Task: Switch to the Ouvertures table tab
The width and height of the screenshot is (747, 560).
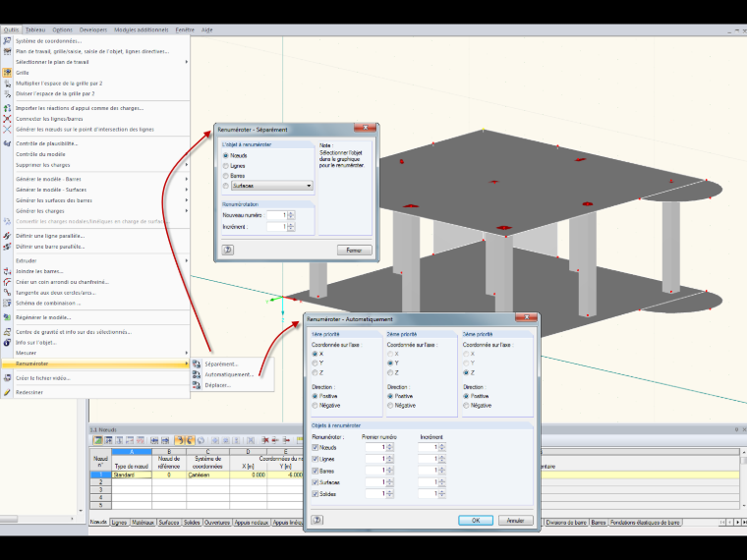Action: 217,523
